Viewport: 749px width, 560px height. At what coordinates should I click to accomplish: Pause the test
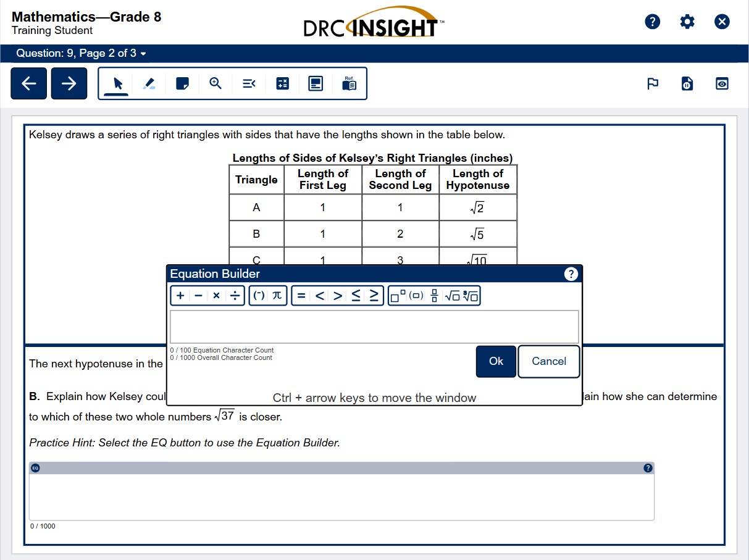click(687, 83)
